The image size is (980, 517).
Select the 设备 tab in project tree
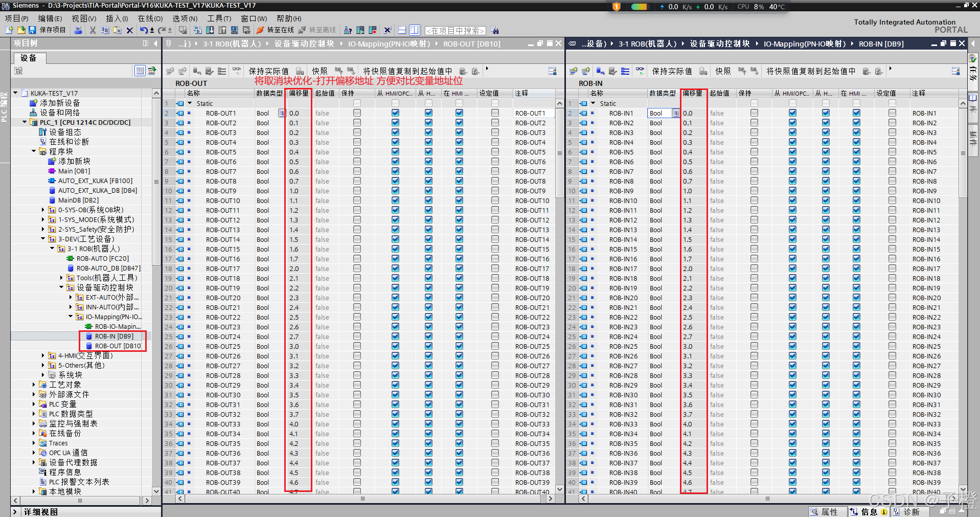click(x=29, y=58)
